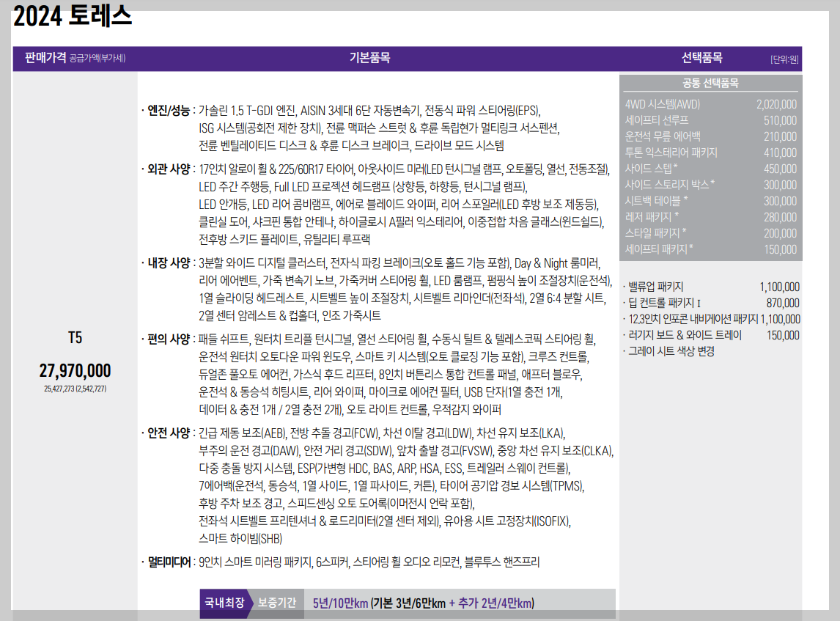Image resolution: width=840 pixels, height=621 pixels.
Task: Click the '9인치 스마트 미러링 패키지' text
Action: click(255, 562)
